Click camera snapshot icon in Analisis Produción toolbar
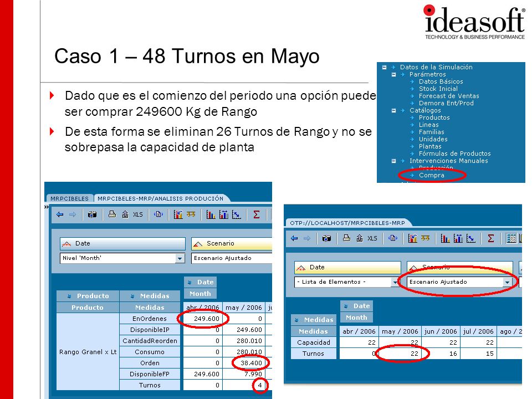532x399 pixels. (93, 214)
